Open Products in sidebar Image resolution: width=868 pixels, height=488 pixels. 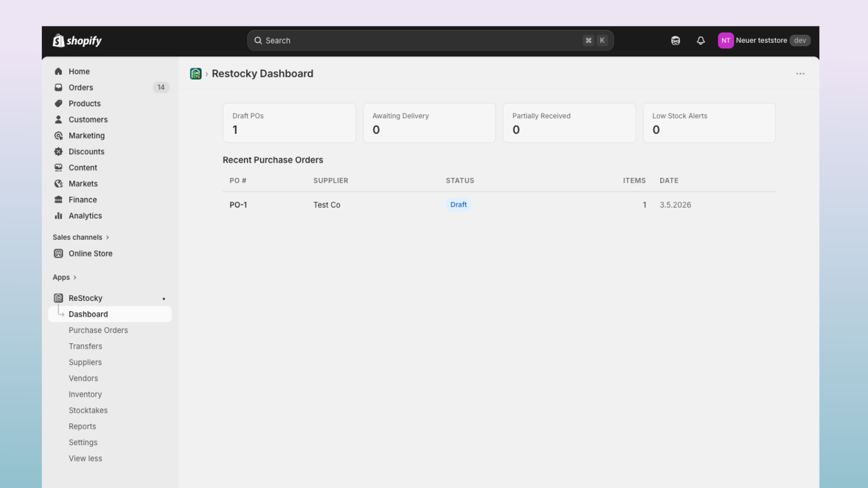(x=110, y=104)
